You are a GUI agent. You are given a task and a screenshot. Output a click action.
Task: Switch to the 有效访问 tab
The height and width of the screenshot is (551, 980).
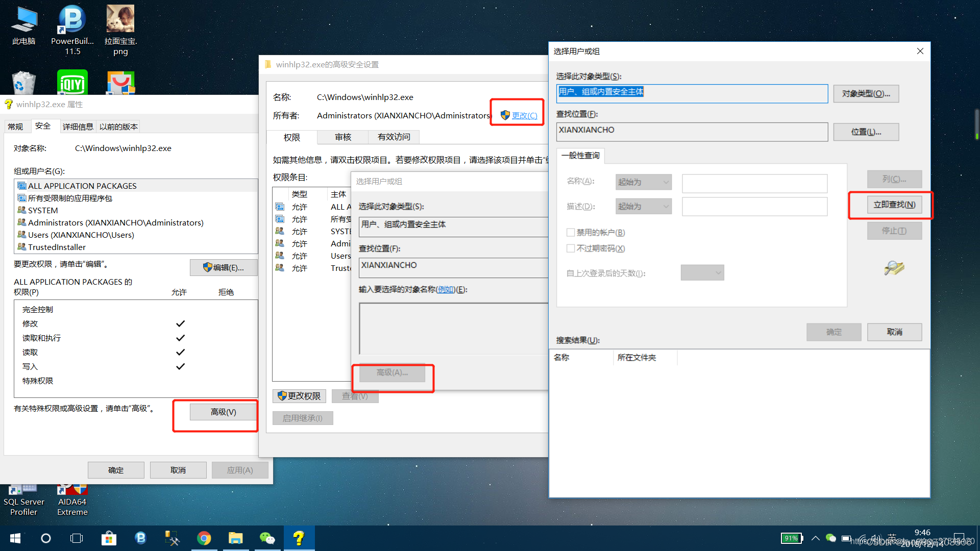(393, 137)
